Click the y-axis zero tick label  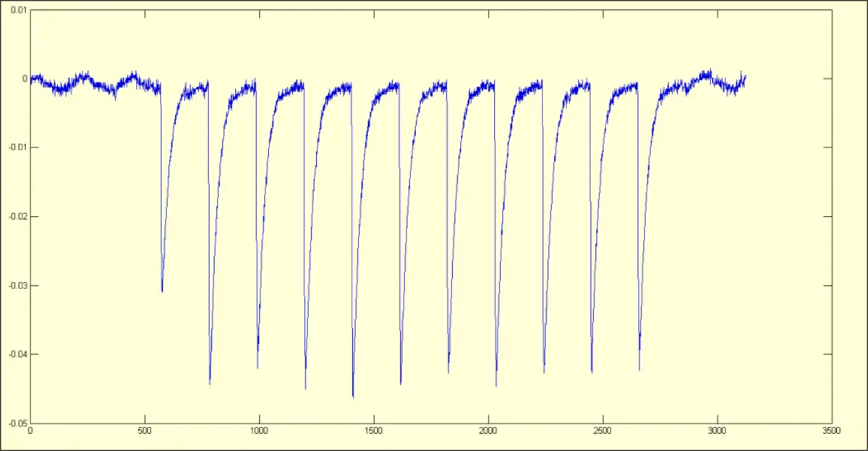[x=24, y=79]
